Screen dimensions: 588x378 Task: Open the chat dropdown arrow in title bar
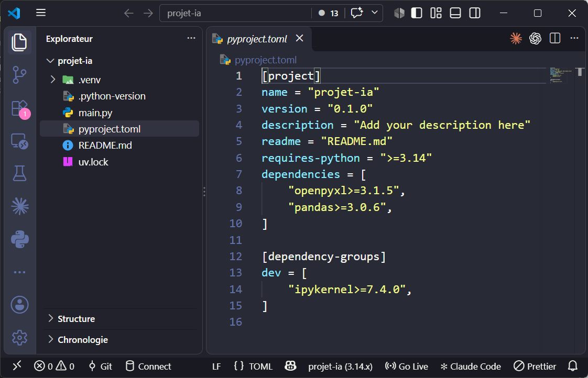pos(374,13)
